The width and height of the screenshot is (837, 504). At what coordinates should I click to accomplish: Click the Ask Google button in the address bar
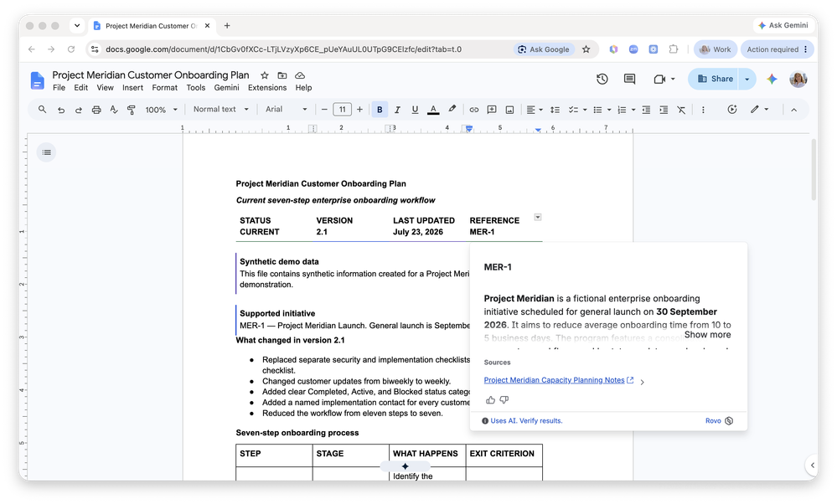544,49
